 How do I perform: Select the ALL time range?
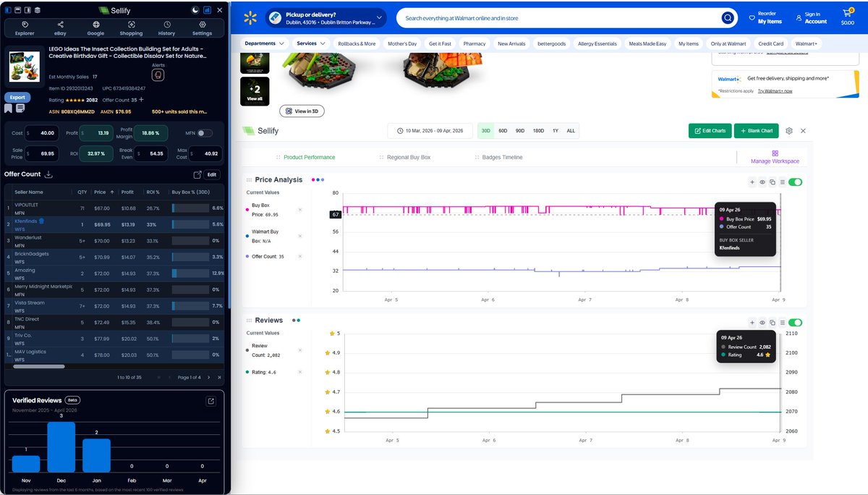(x=571, y=131)
